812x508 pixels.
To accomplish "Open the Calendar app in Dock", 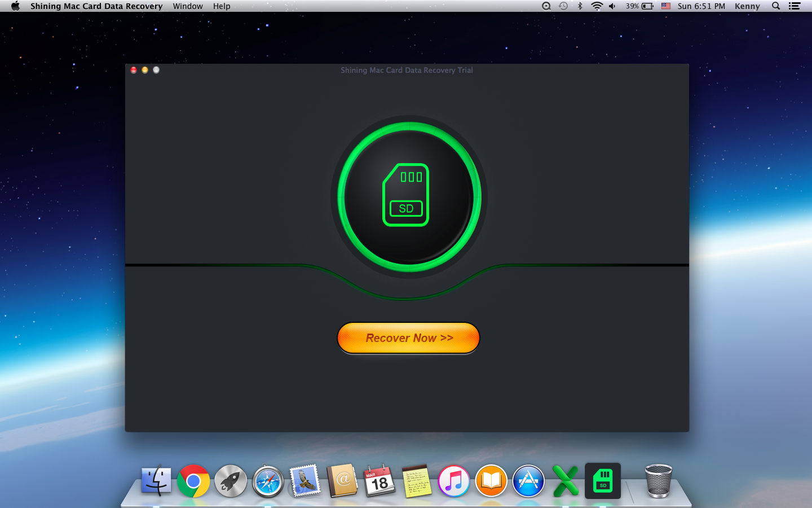I will pos(379,481).
